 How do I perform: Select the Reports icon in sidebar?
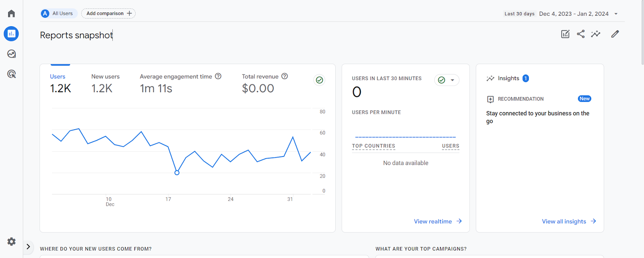click(11, 34)
